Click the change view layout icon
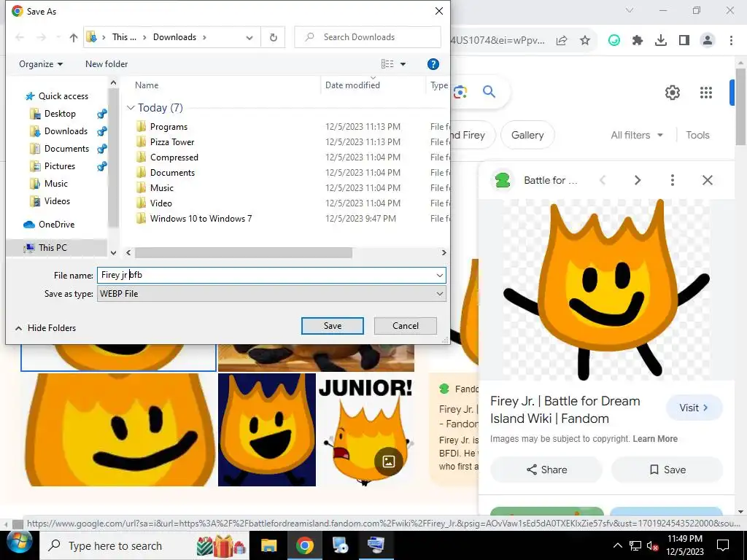Viewport: 747px width, 560px height. click(x=387, y=64)
